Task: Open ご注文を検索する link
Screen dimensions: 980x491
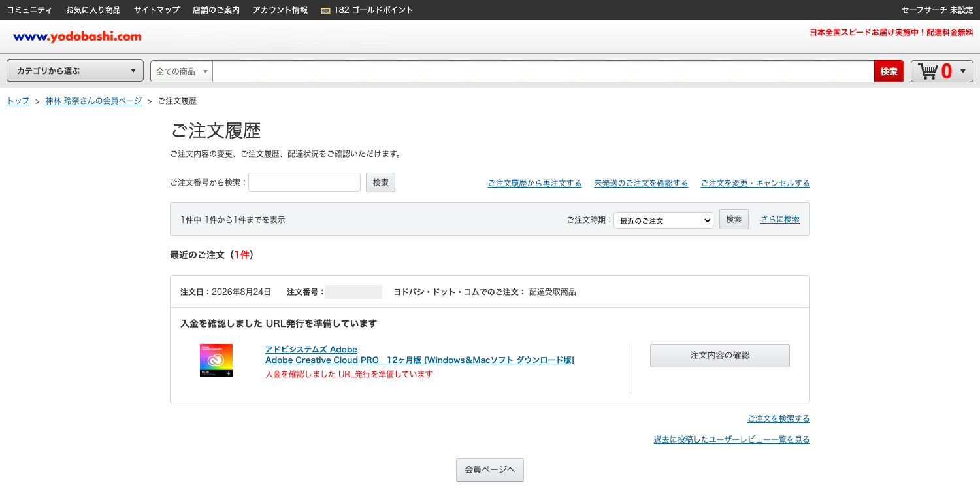Action: (x=779, y=418)
